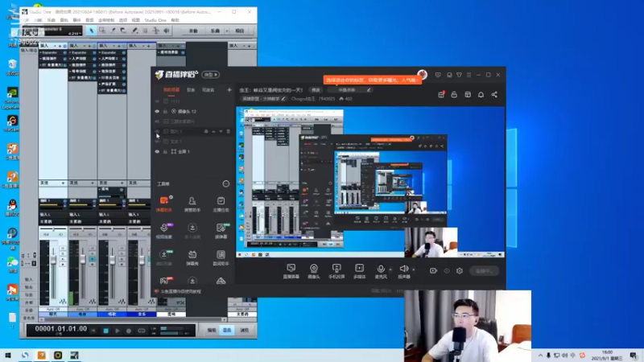The width and height of the screenshot is (644, 362).
Task: Toggle visibility of the 1111 source
Action: pos(157,101)
